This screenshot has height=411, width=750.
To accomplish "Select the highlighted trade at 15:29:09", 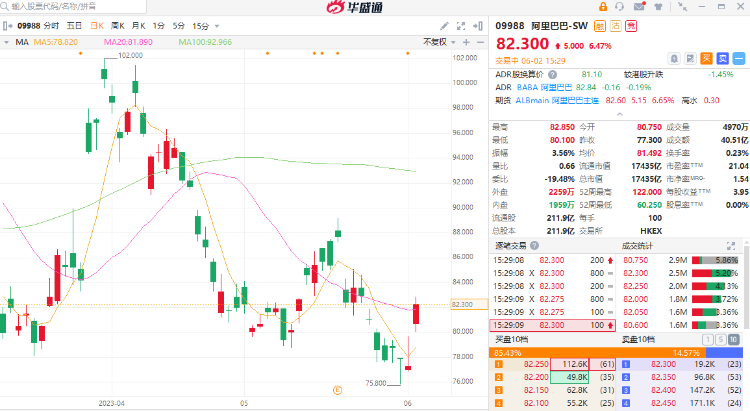I will tap(552, 325).
